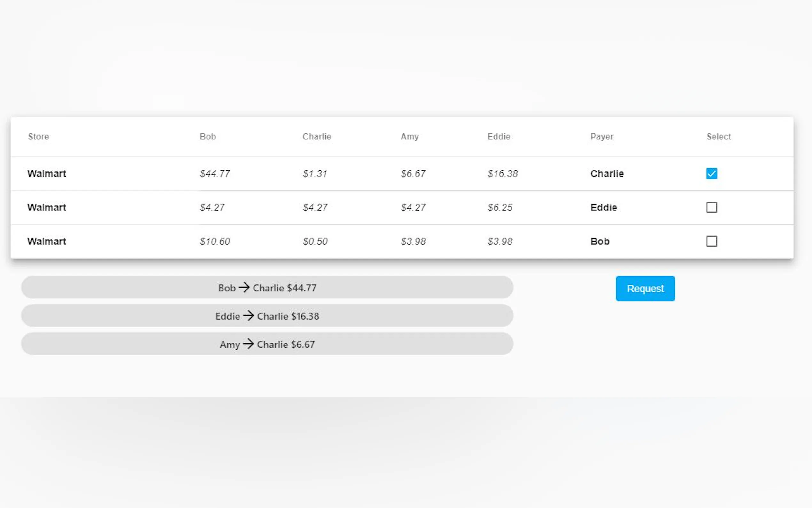
Task: Click Walmart in the Charlie payer row
Action: (47, 174)
